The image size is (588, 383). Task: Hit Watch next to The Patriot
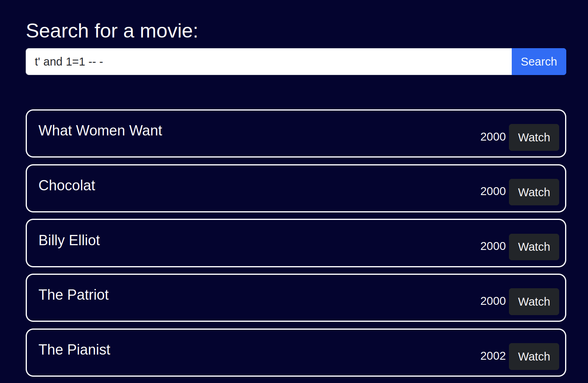click(x=533, y=302)
